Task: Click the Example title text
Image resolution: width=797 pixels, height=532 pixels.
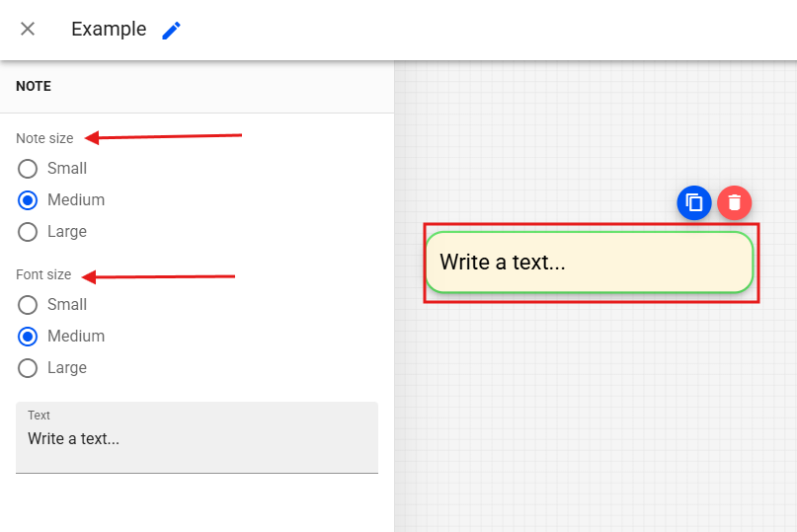Action: coord(109,30)
